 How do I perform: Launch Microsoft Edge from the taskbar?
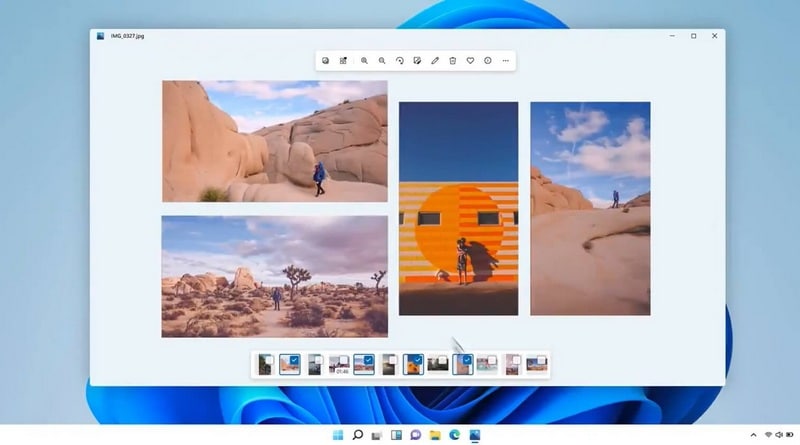[x=455, y=435]
